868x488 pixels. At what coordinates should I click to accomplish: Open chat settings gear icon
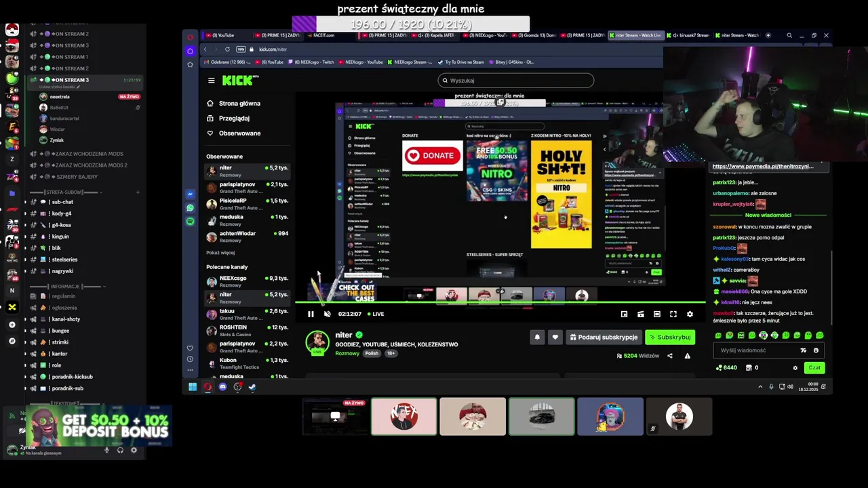[x=795, y=368]
